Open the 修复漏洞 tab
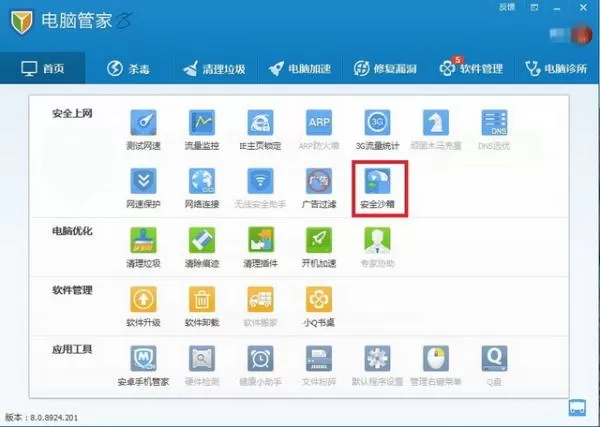Viewport: 600px width, 427px height. tap(385, 69)
